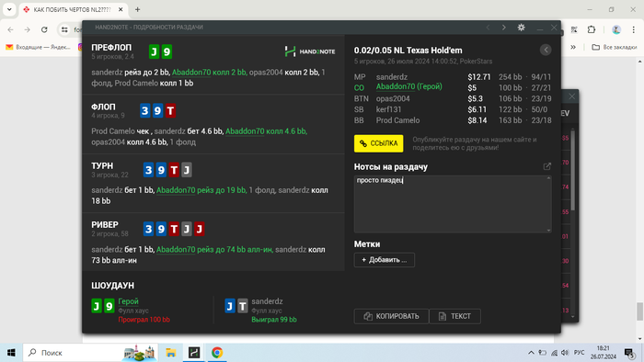Viewport: 644px width, 362px height.
Task: Open Hand2Note app in taskbar
Action: 194,353
